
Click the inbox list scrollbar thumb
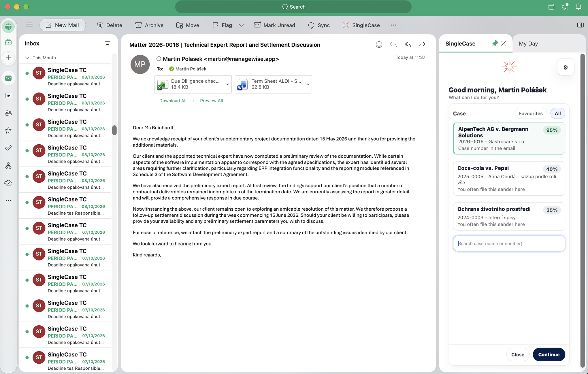114,130
